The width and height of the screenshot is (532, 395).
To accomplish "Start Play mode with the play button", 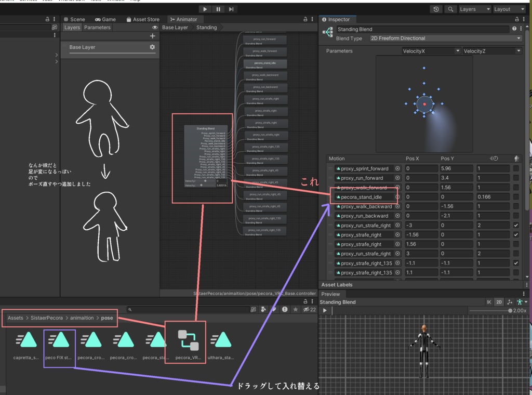I will click(x=205, y=9).
